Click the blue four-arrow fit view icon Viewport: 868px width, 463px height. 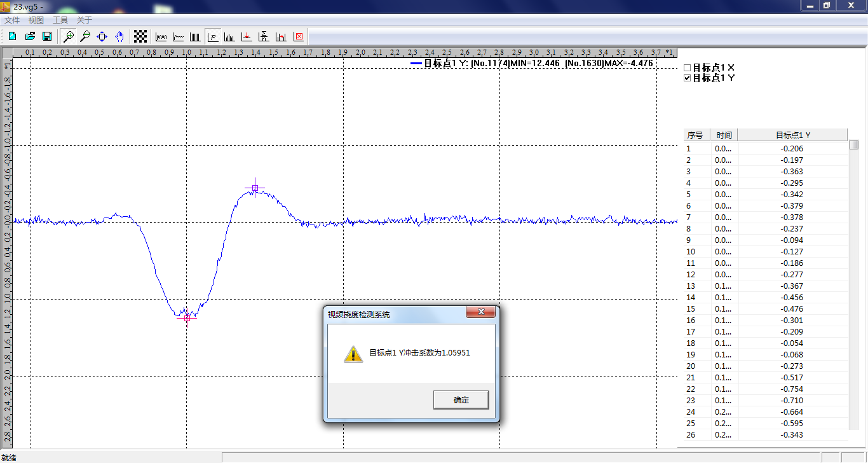[102, 36]
